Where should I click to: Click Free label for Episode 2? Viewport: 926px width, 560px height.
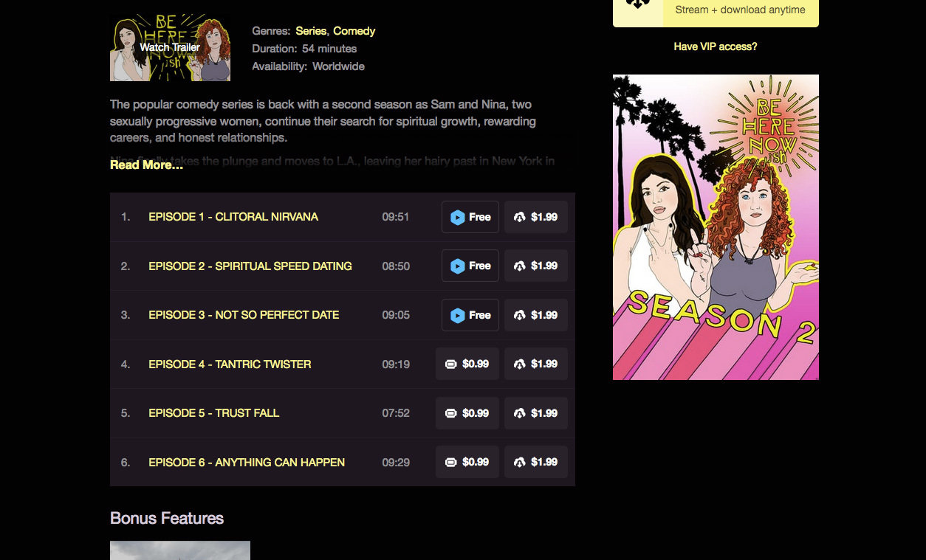(x=480, y=266)
